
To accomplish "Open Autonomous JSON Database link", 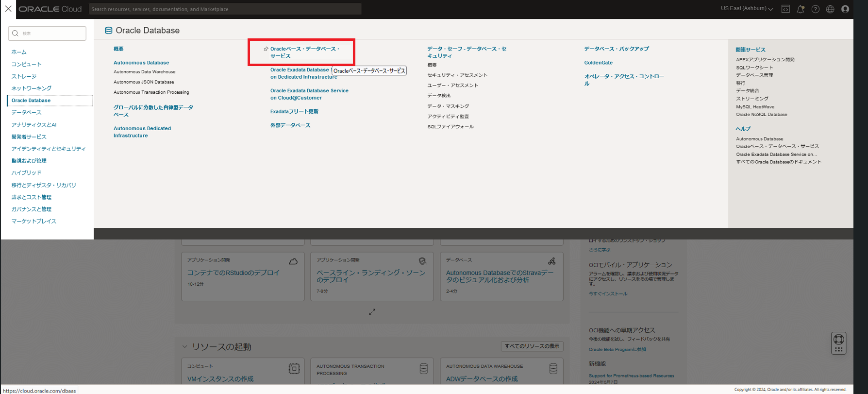I will (x=144, y=82).
